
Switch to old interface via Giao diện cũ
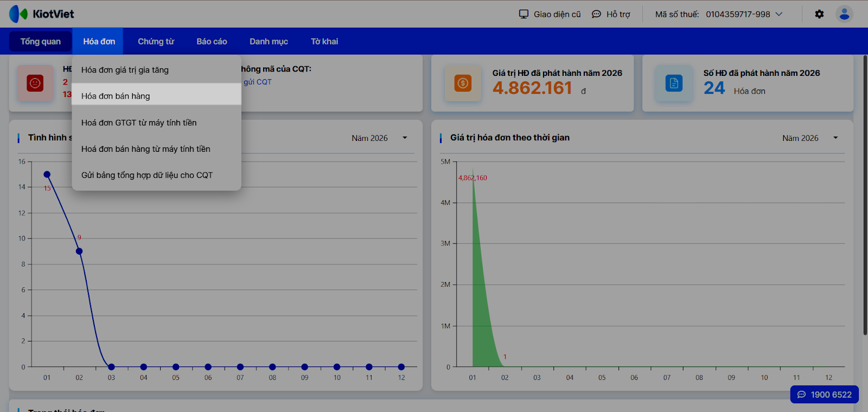[x=550, y=14]
